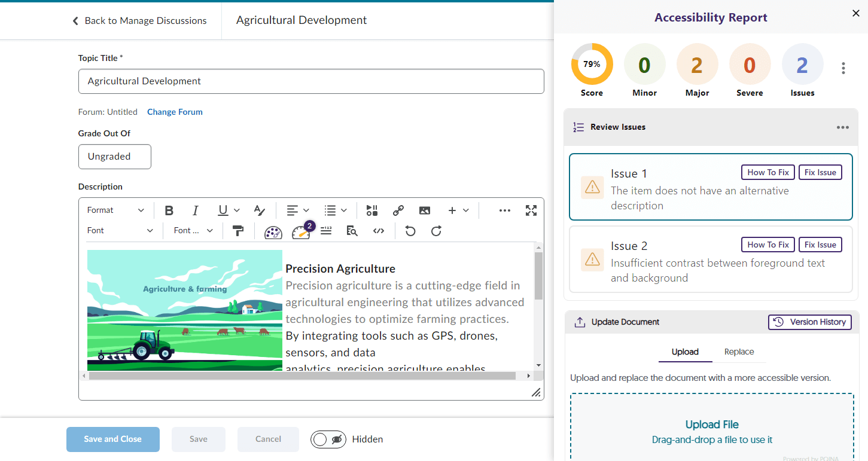Select the Insert Quicklink icon
Viewport: 868px width, 461px height.
pyautogui.click(x=398, y=210)
